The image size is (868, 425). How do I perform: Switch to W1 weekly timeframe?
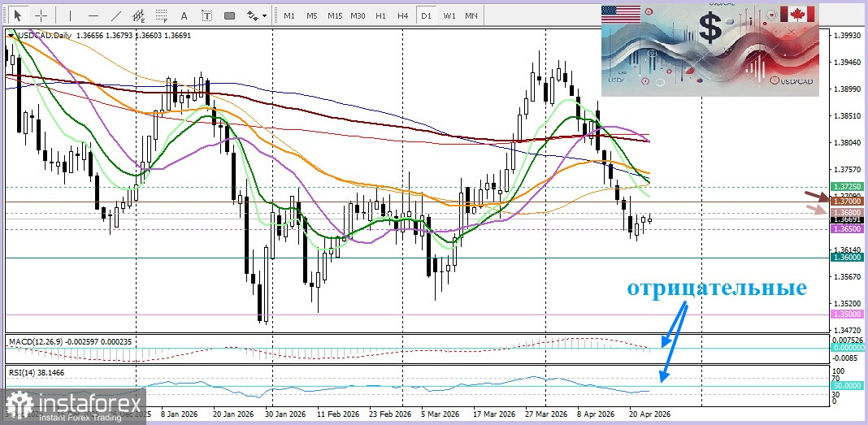449,15
